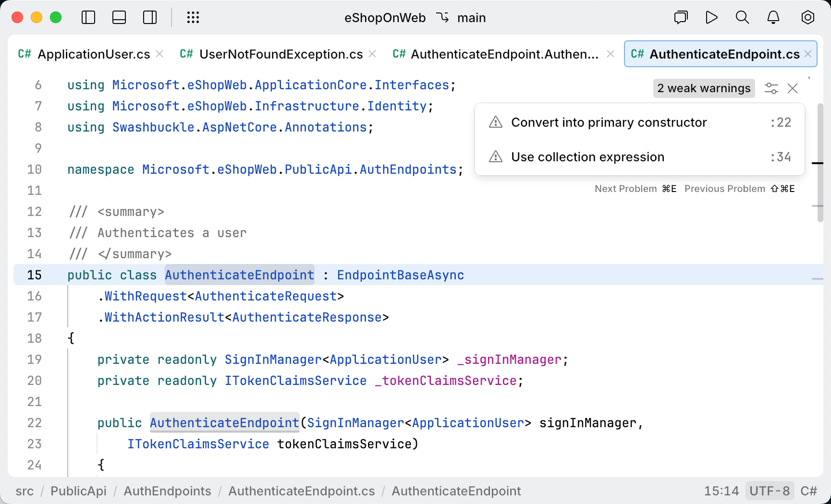Click AuthEndpoints in the breadcrumb path
The image size is (831, 504).
[x=167, y=491]
